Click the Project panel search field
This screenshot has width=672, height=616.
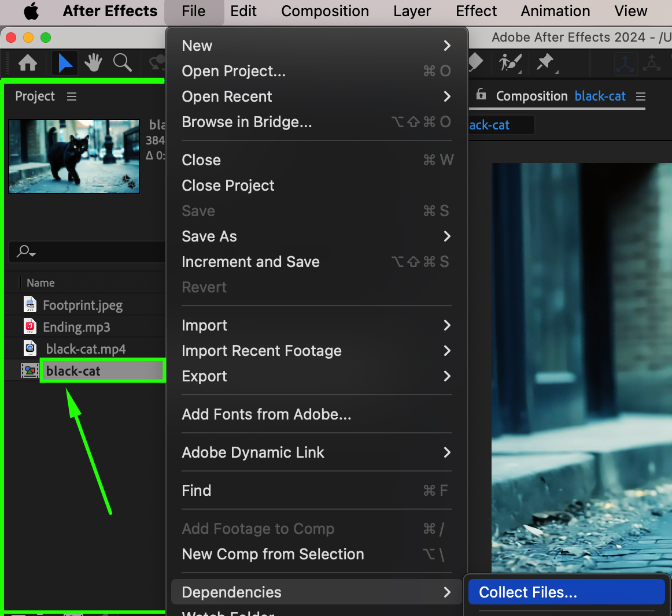pyautogui.click(x=87, y=251)
